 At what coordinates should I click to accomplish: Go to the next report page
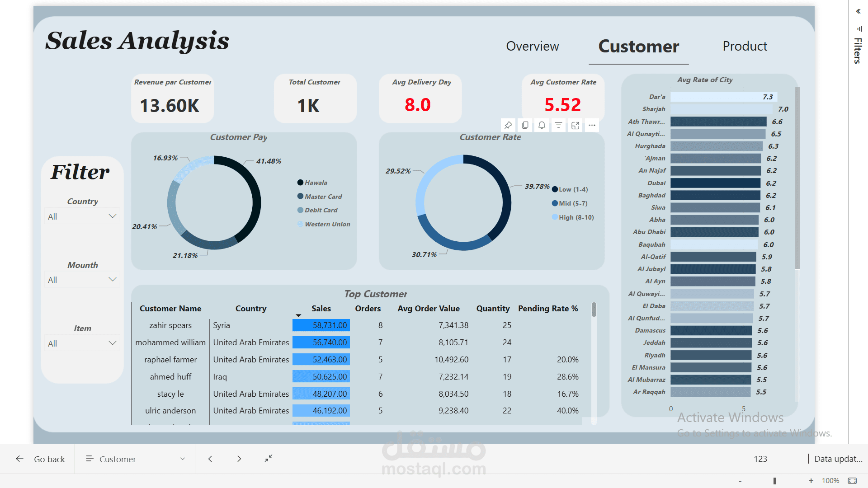[x=239, y=459]
